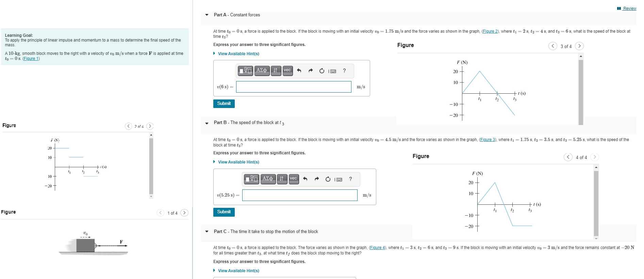Click the up-down arrows tool in Part A
644x279 pixels.
pos(276,71)
